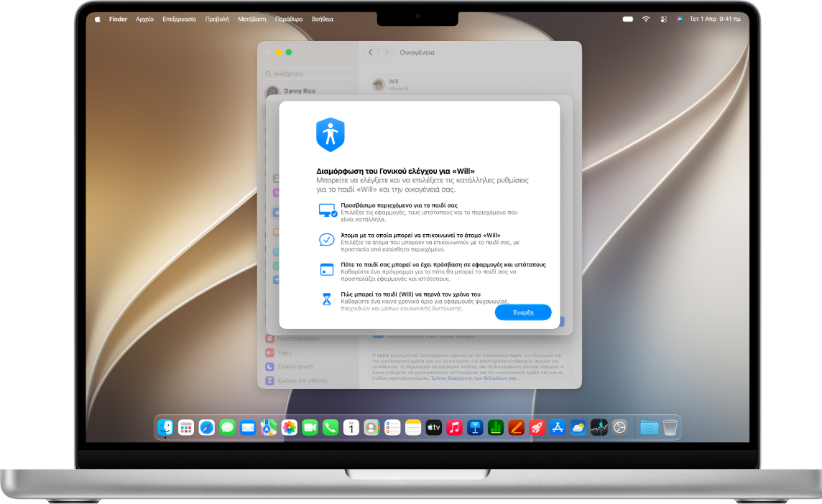Open link 'Τρόπος διαχείρισης των δεδομένων σας'
The image size is (822, 504).
tap(474, 378)
